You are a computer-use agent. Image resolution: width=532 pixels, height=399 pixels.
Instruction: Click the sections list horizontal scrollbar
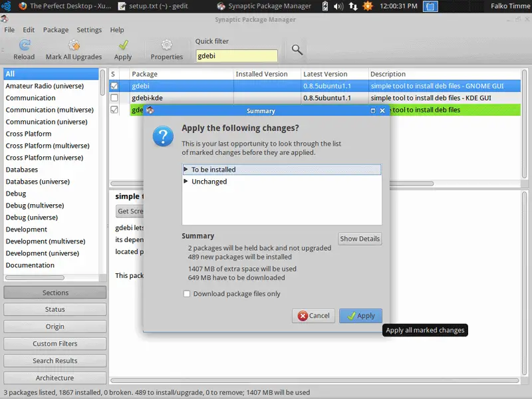pos(35,277)
